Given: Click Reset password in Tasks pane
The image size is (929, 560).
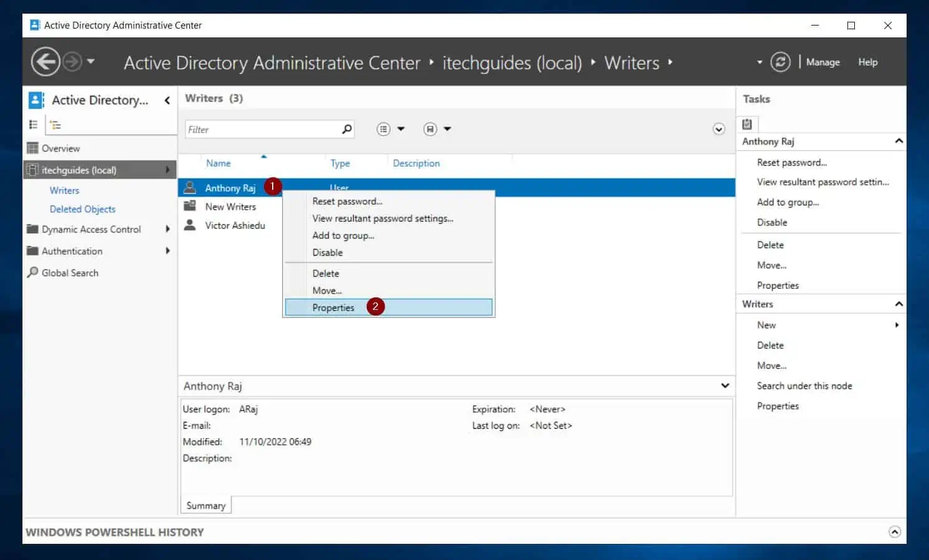Looking at the screenshot, I should pos(791,162).
